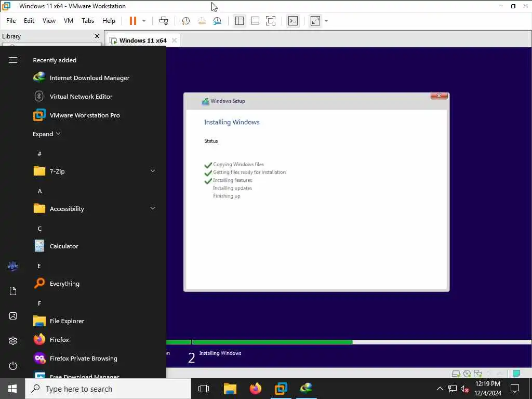
Task: Click the network adapter device status icon
Action: 478,374
